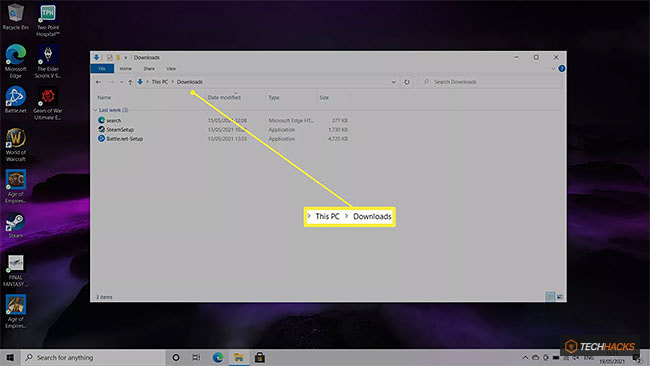Open the Share ribbon tab
This screenshot has width=650, height=366.
pyautogui.click(x=149, y=68)
